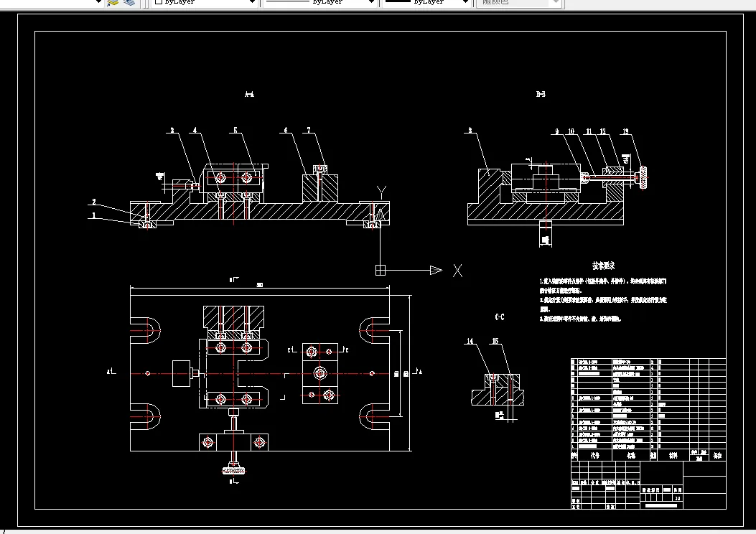The height and width of the screenshot is (534, 756).
Task: Click the X axis label of UCS icon
Action: tap(457, 271)
